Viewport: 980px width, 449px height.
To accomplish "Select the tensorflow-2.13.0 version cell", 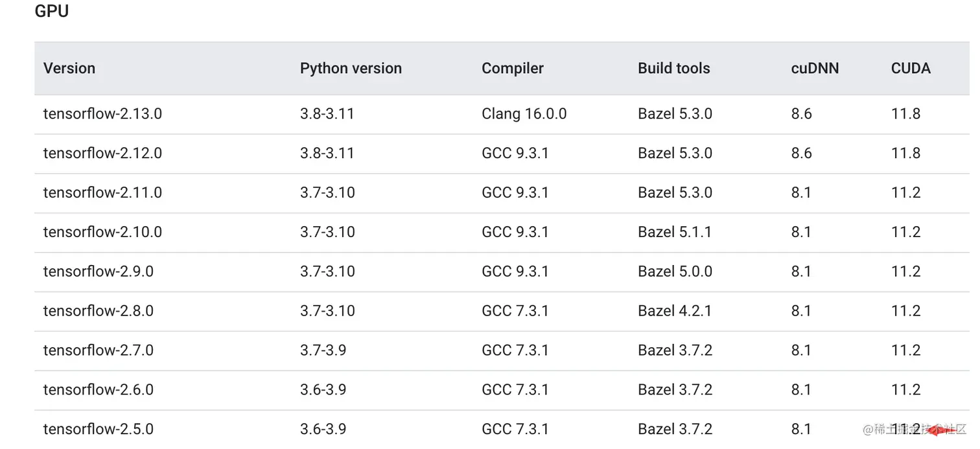I will coord(102,114).
